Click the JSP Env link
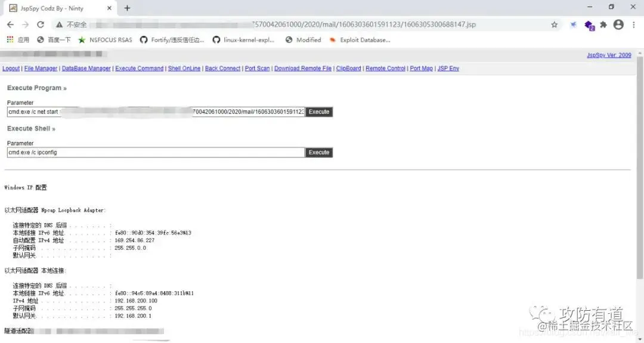The height and width of the screenshot is (343, 644). click(448, 69)
